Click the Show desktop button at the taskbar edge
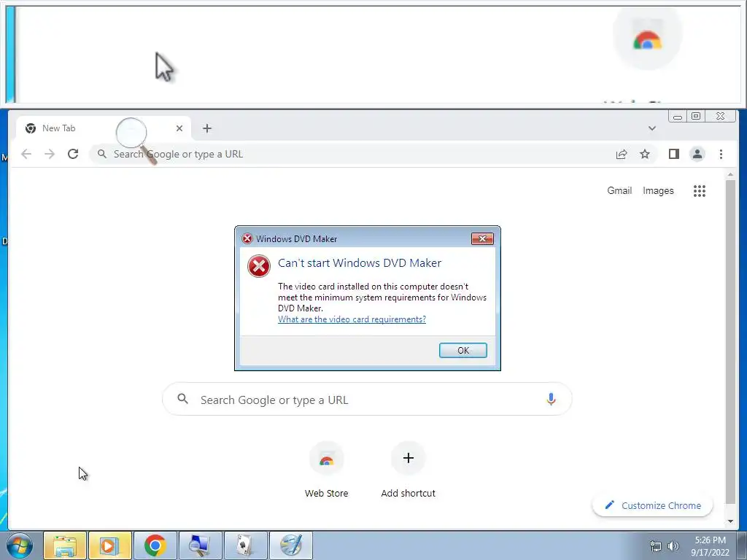Screen dimensions: 747x560 tap(742, 545)
